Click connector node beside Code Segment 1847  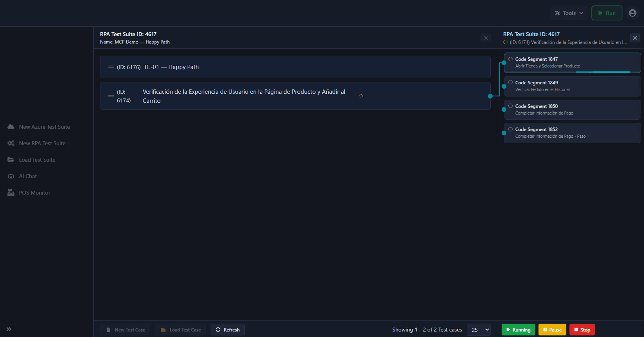(504, 63)
